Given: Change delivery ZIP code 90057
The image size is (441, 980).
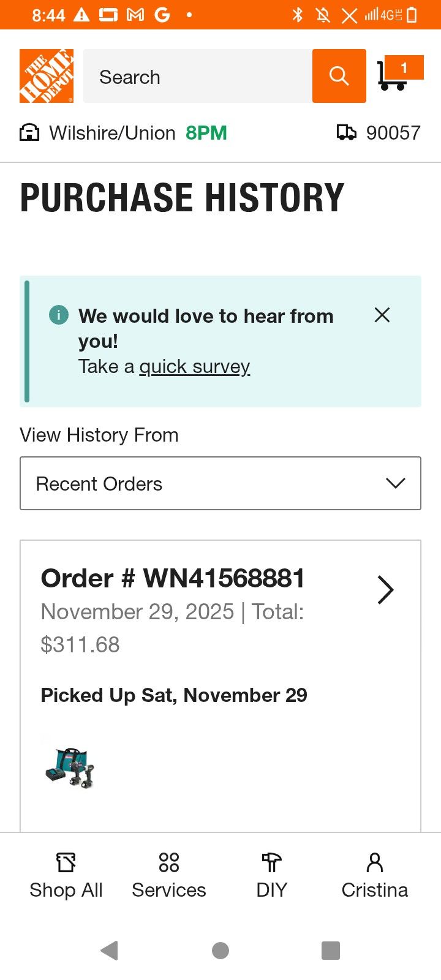Looking at the screenshot, I should 393,133.
